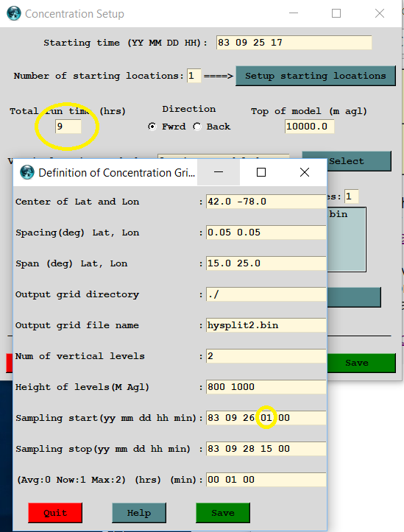Open Help for concentration grid
This screenshot has height=532, width=404.
click(139, 513)
